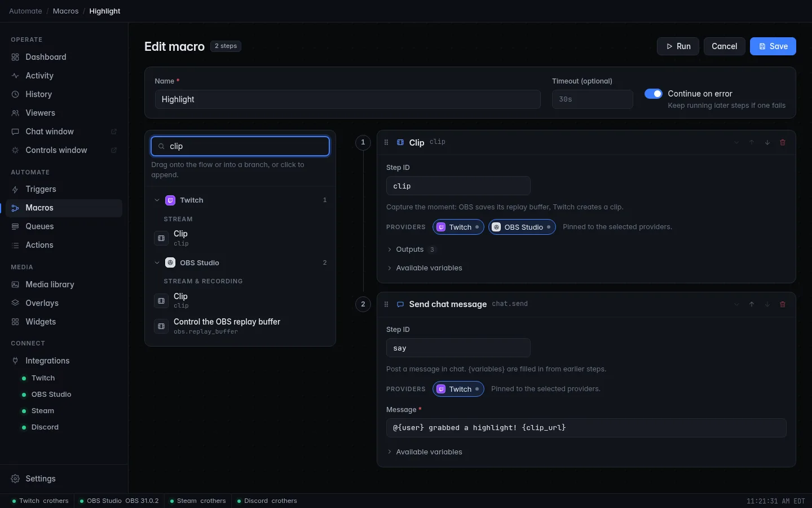The width and height of the screenshot is (812, 508).
Task: Move the Clip step down
Action: 767,142
